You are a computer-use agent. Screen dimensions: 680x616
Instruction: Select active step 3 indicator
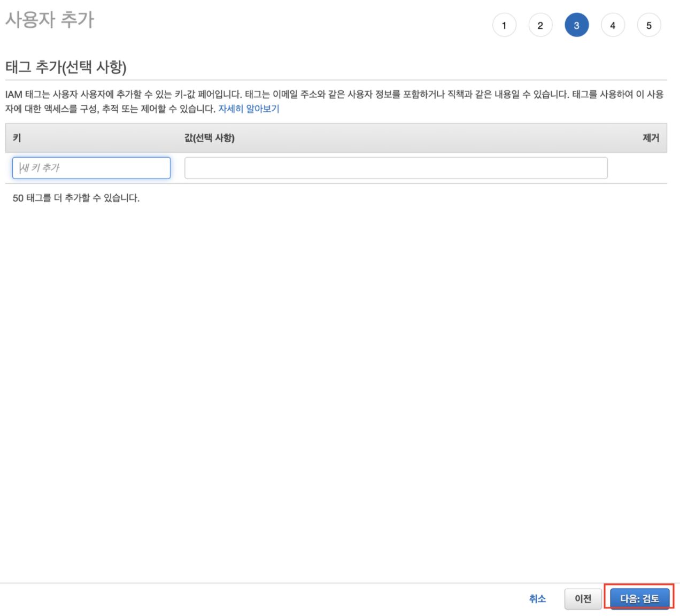tap(577, 25)
